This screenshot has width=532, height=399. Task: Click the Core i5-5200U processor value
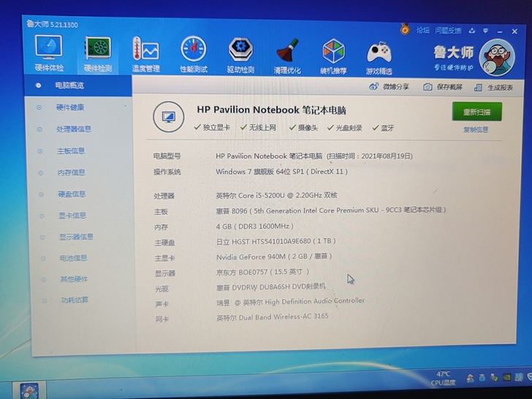point(276,195)
